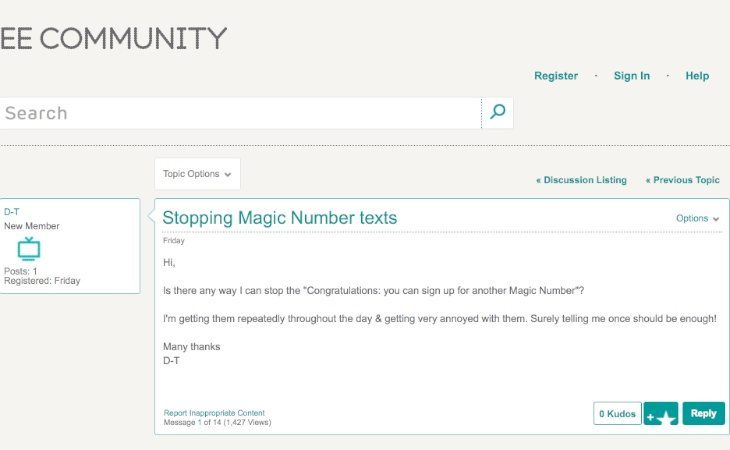Open the Stopping Magic Number texts title
The image size is (730, 450).
[x=280, y=218]
